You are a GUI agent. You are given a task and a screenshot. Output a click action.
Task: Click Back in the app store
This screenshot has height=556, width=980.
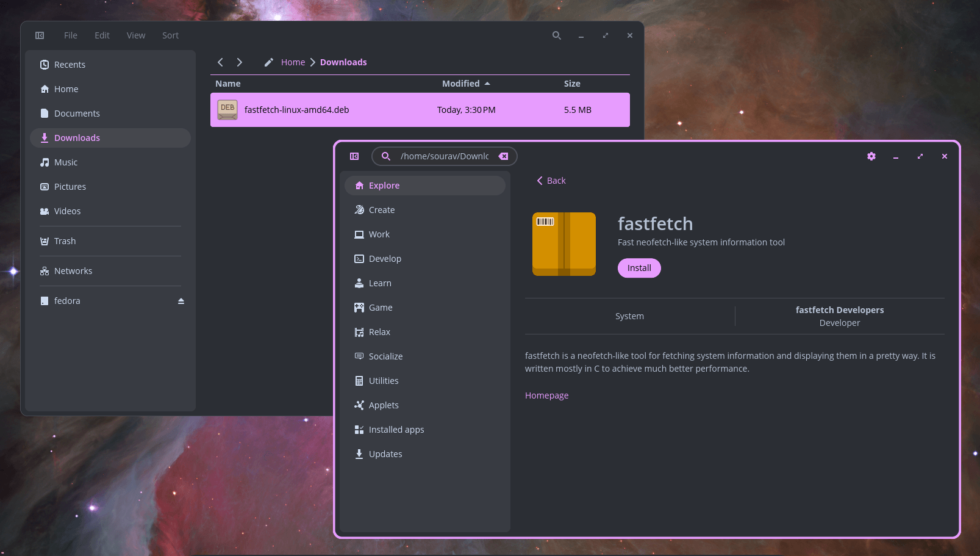tap(551, 181)
